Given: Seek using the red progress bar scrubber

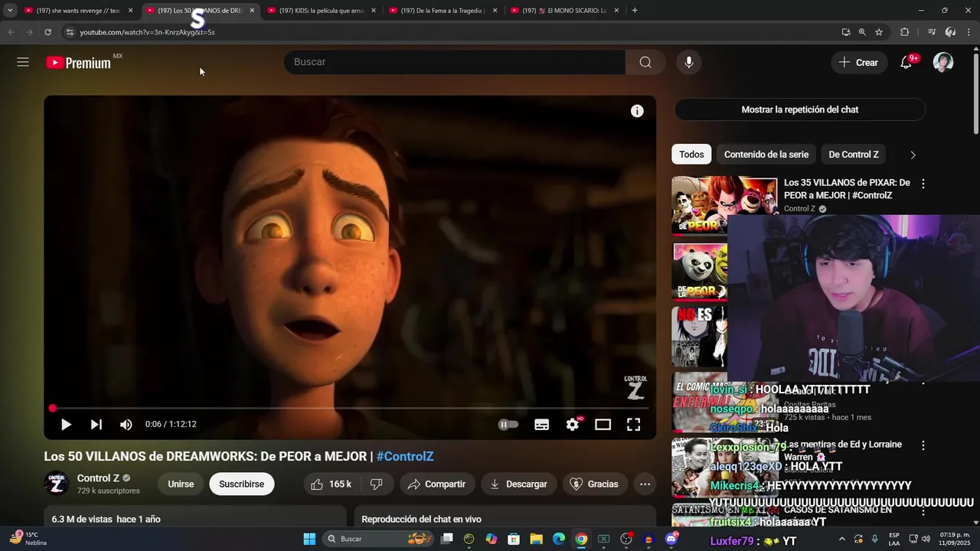Looking at the screenshot, I should click(x=52, y=409).
